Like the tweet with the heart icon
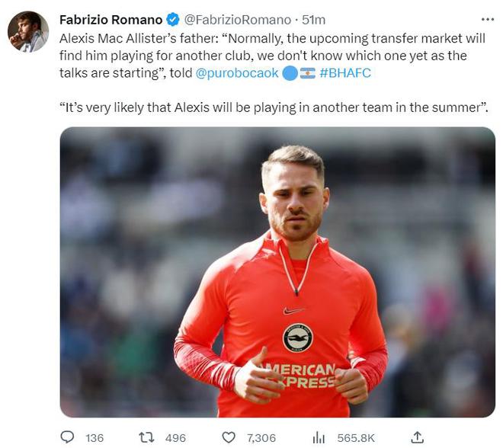Image resolution: width=503 pixels, height=448 pixels. 229,437
